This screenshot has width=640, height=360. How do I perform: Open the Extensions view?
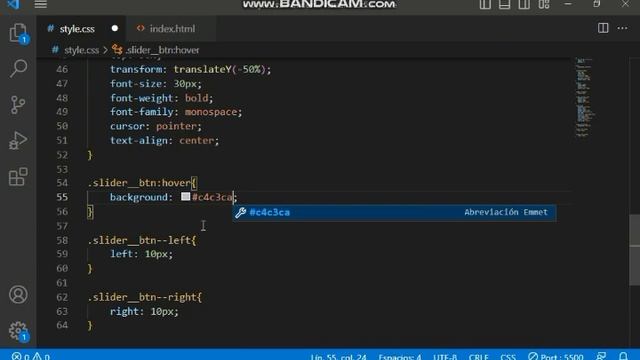18,176
